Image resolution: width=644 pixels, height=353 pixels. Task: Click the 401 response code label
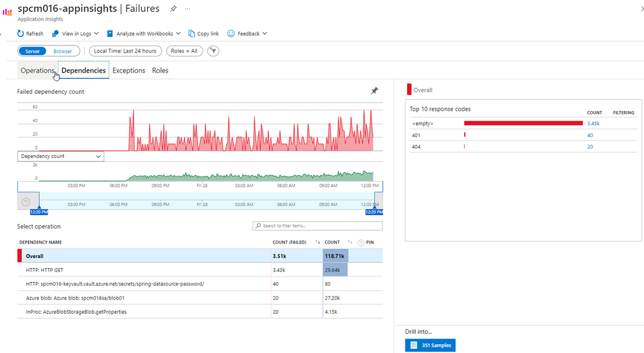click(416, 135)
